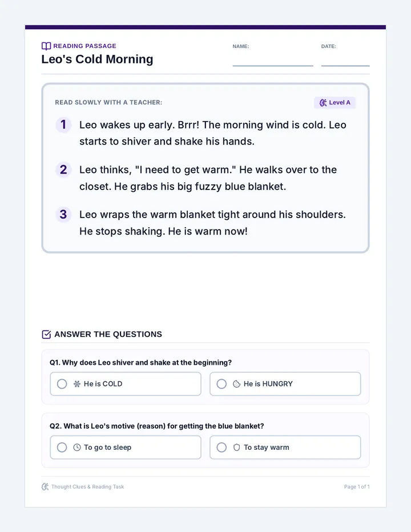Click the shield icon beside To stay warm
Viewport: 411px width, 532px height.
[236, 447]
